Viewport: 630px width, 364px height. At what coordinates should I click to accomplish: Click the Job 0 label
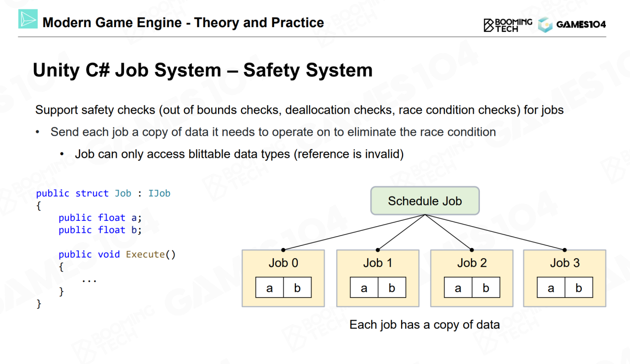pos(283,263)
